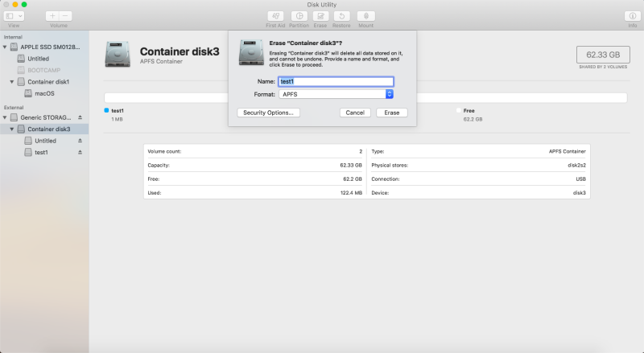644x353 pixels.
Task: Open the Partition tool
Action: (299, 15)
